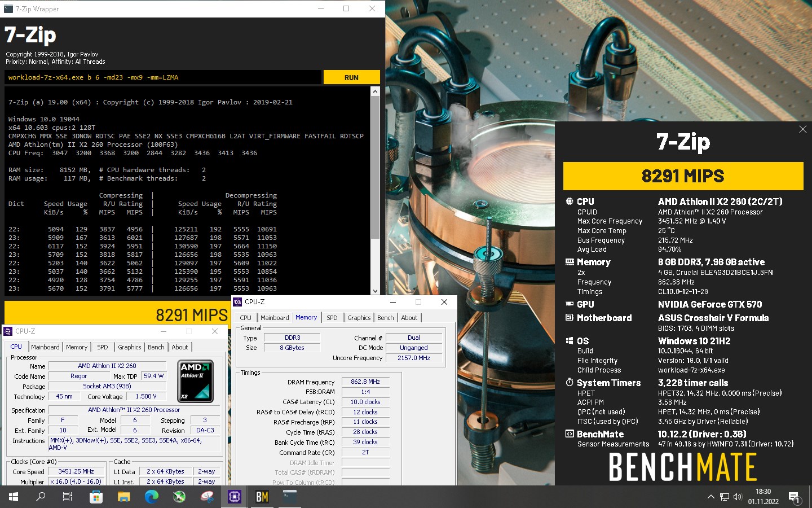Click the volume speaker icon in the tray

tap(738, 497)
